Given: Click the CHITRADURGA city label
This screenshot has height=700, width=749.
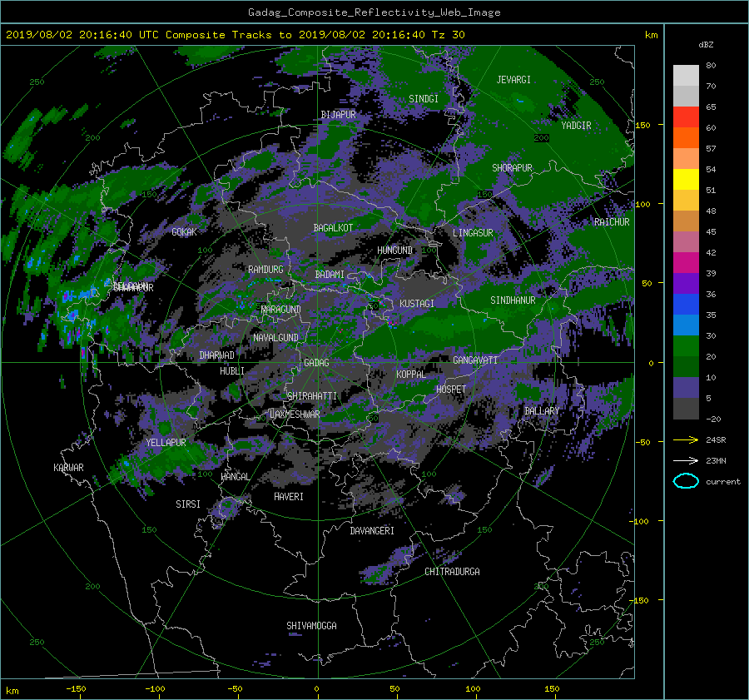Looking at the screenshot, I should [453, 572].
